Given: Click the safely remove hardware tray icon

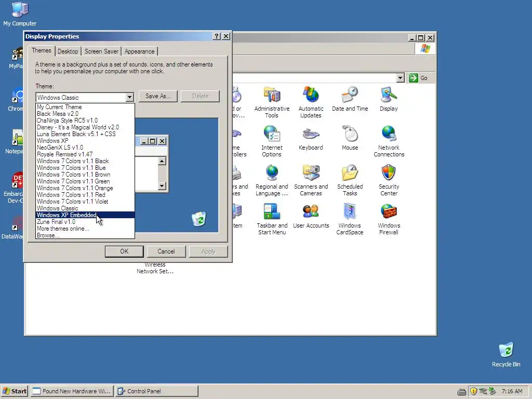Looking at the screenshot, I should click(x=492, y=391).
